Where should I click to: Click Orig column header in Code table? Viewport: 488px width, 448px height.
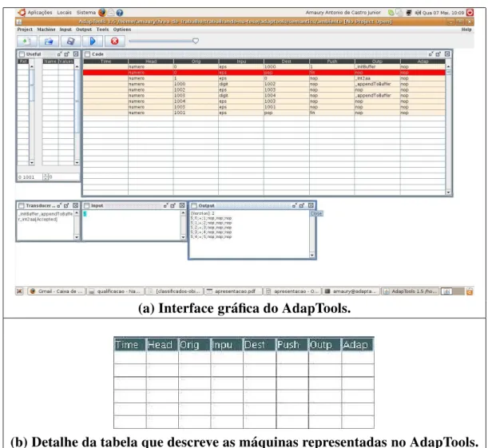196,61
